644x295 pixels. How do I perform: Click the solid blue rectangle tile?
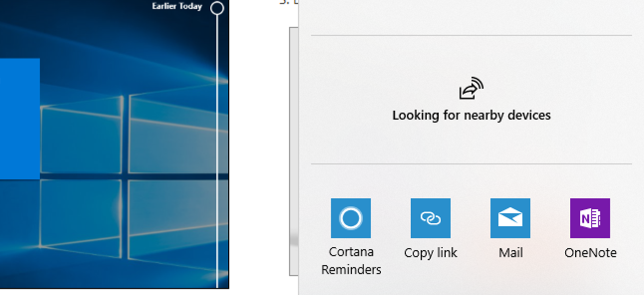19,119
